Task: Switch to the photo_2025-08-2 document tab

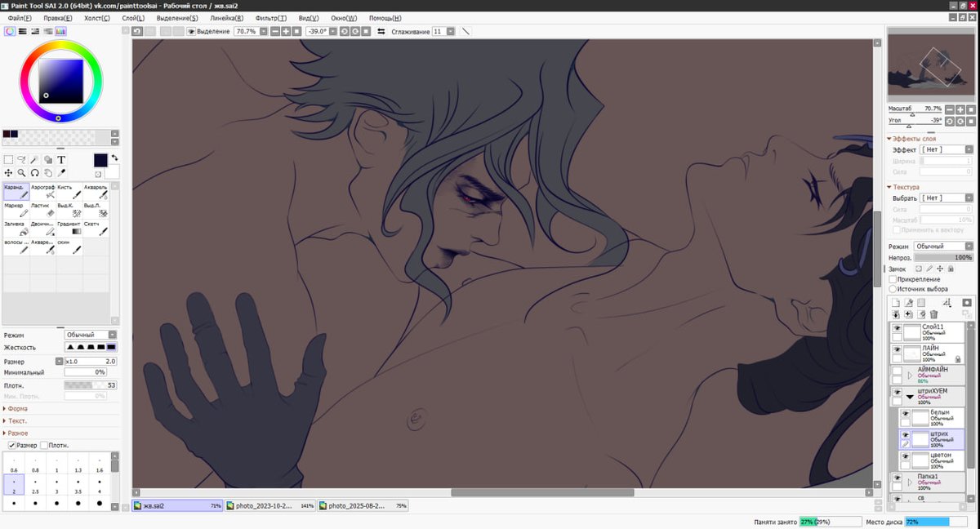Action: click(363, 506)
